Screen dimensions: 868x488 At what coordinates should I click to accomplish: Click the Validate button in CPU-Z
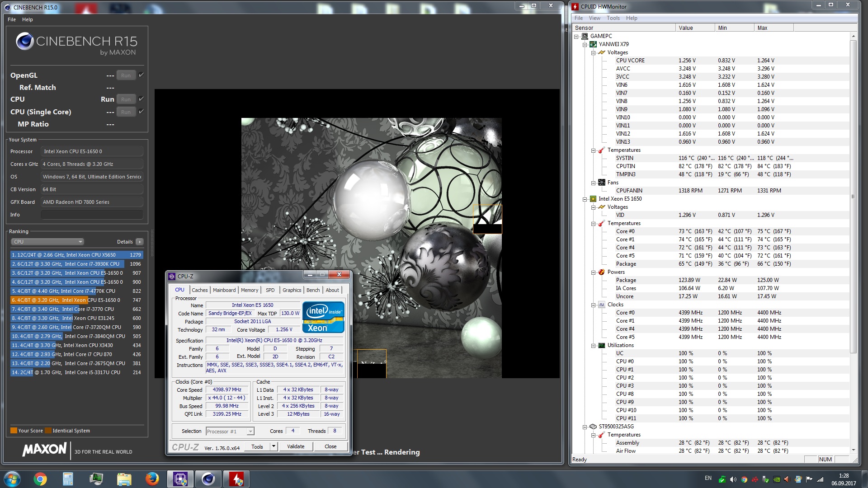tap(296, 446)
